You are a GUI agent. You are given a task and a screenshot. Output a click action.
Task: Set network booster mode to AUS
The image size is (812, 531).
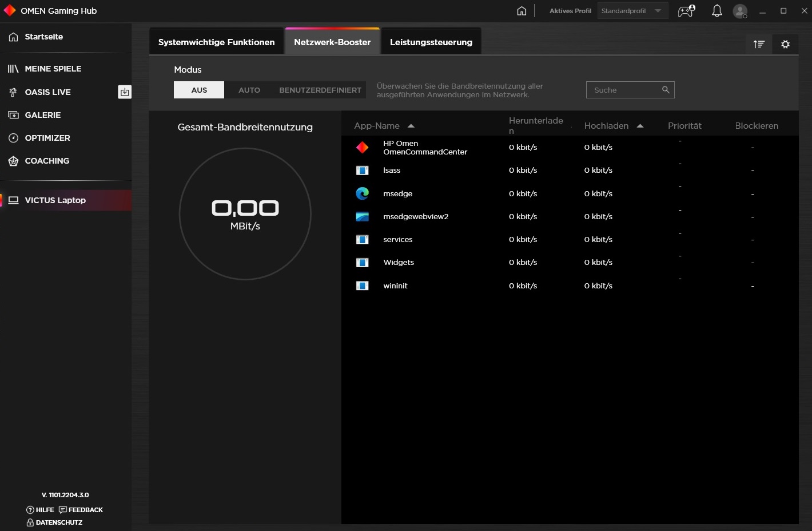tap(199, 90)
